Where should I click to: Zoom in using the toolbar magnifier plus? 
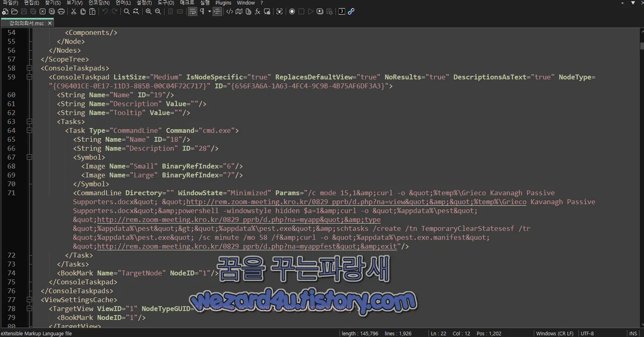[x=148, y=11]
